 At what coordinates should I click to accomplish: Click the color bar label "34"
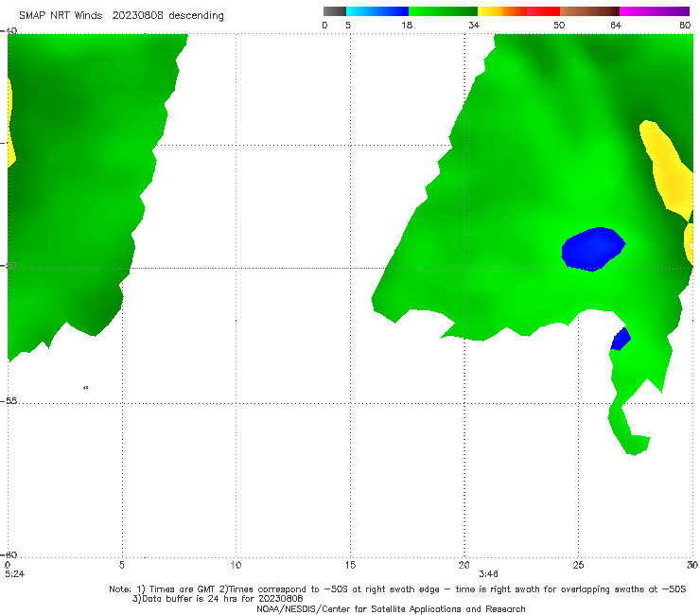(x=474, y=26)
